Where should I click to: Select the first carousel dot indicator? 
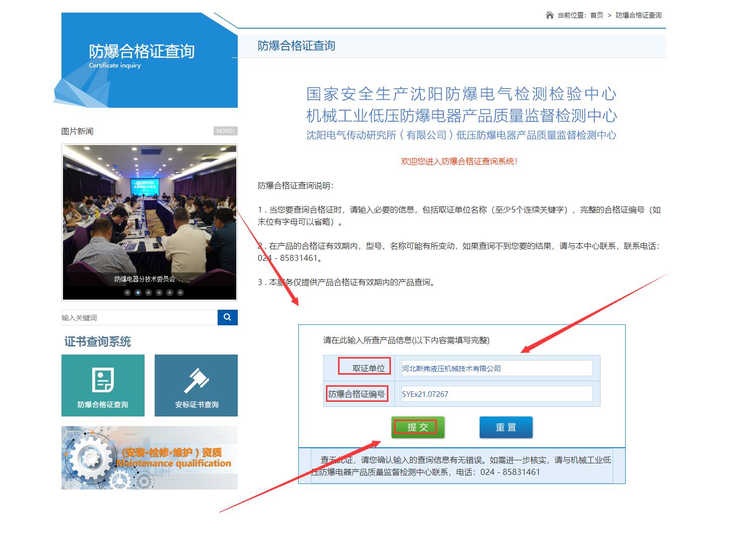tap(127, 293)
